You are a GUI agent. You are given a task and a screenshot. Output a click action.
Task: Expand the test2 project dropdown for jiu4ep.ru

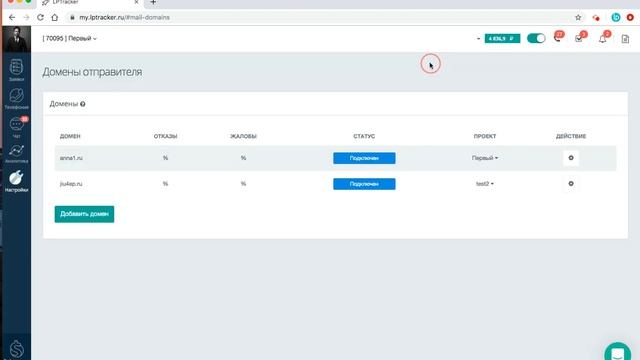485,184
